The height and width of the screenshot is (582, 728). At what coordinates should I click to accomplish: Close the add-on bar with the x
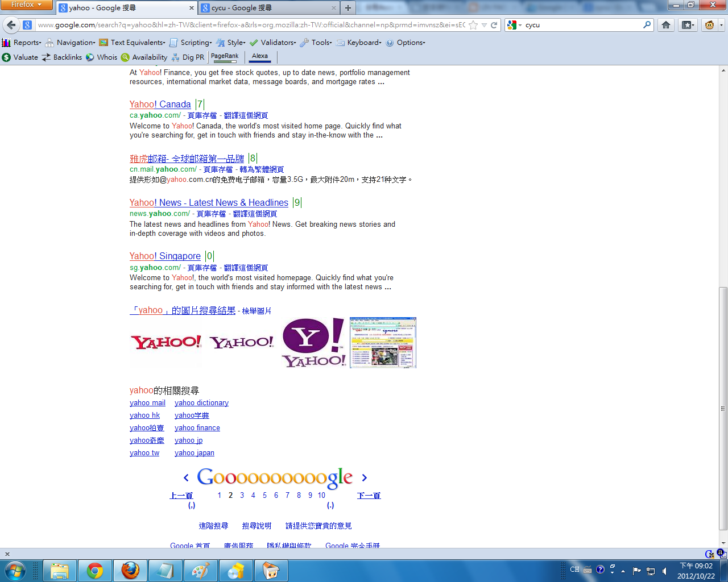coord(7,554)
